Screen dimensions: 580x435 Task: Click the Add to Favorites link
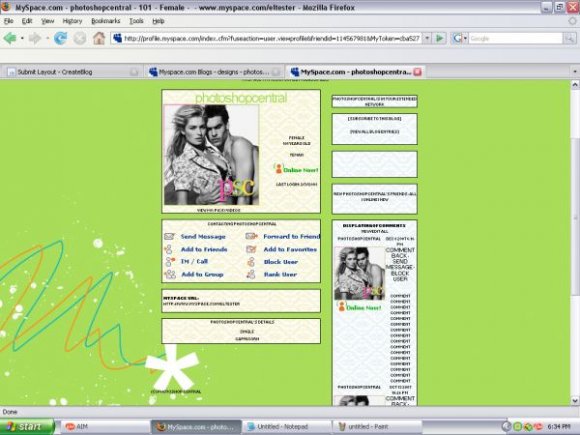tap(290, 249)
